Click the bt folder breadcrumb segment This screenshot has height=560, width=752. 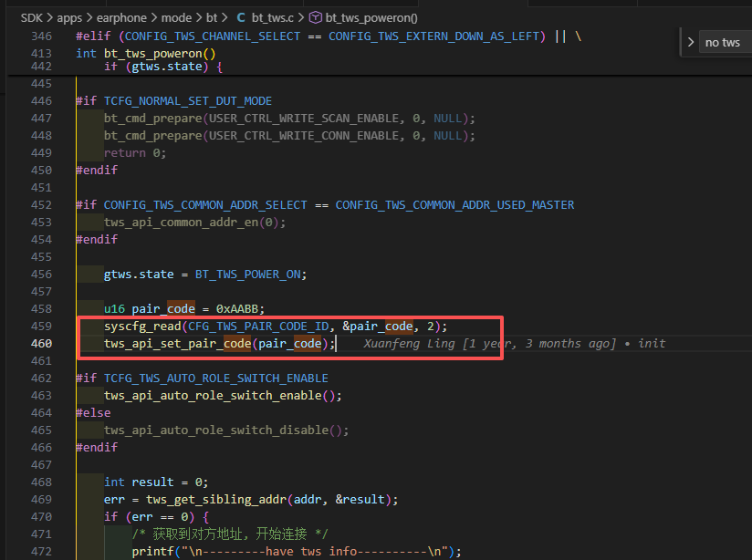pos(212,17)
